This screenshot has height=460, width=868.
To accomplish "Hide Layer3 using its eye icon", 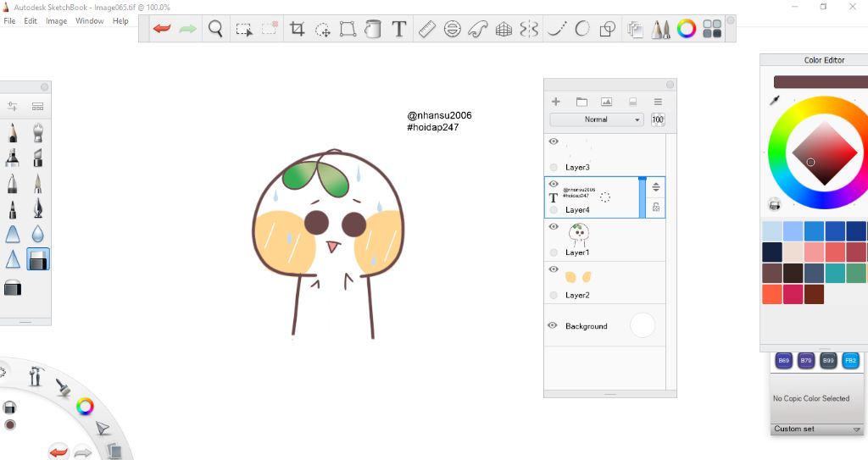I will [554, 141].
